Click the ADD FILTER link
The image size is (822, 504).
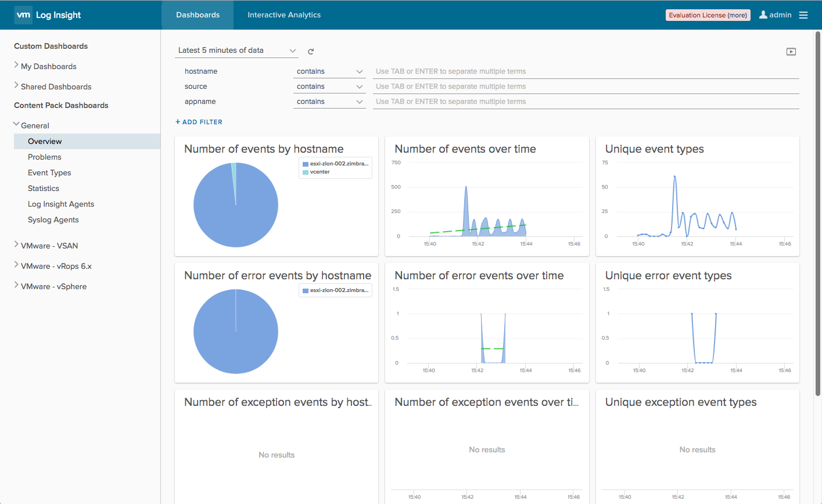click(199, 122)
